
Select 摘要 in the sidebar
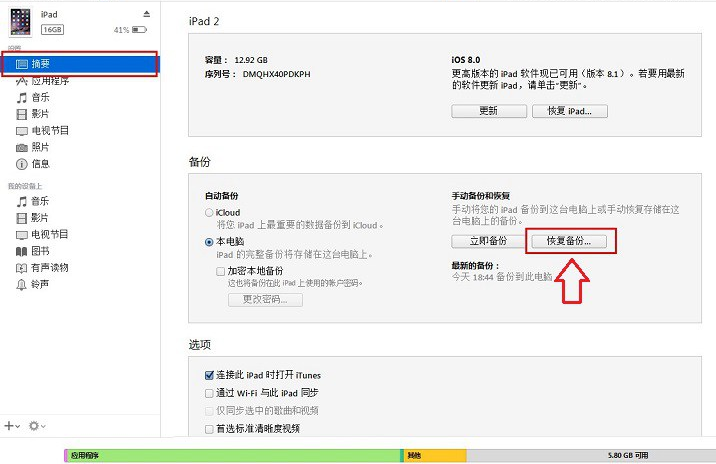(80, 64)
